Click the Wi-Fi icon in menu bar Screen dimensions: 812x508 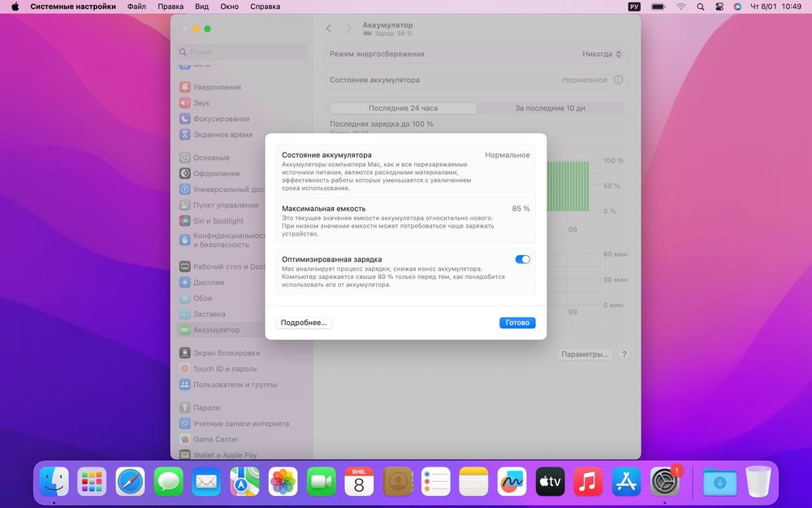[681, 7]
